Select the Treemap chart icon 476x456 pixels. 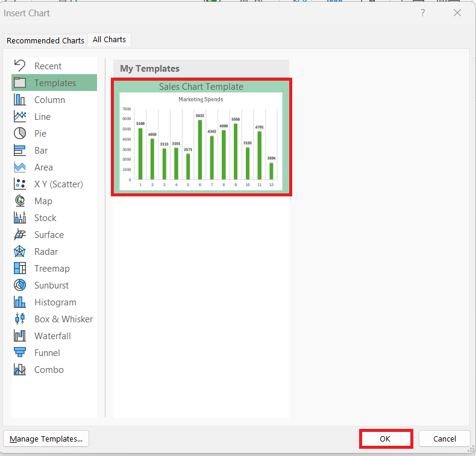pyautogui.click(x=20, y=268)
